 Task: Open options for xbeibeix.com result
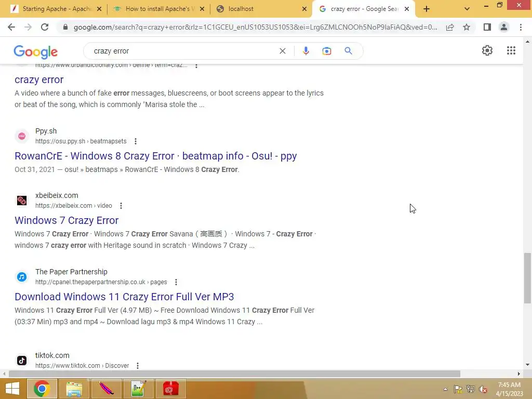click(x=121, y=206)
